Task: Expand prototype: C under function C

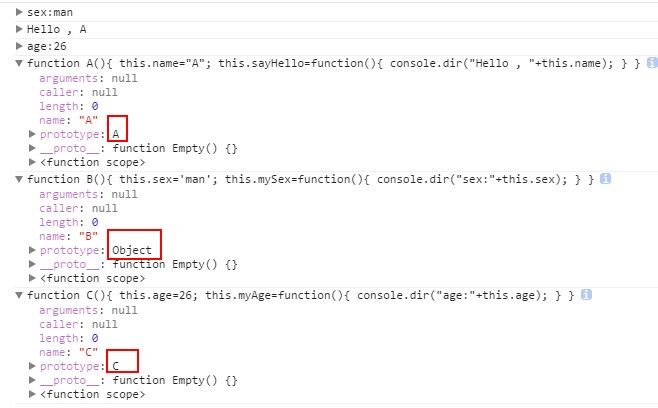Action: click(x=32, y=366)
